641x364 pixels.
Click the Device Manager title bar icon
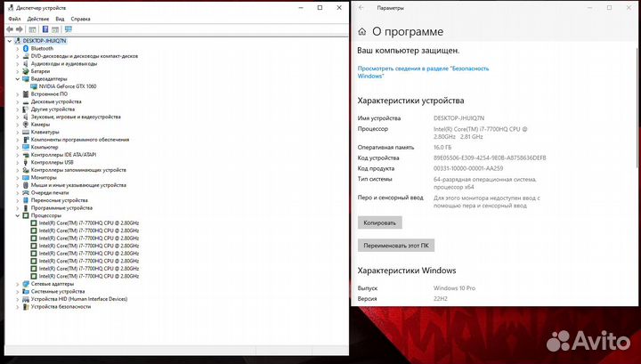pos(11,8)
